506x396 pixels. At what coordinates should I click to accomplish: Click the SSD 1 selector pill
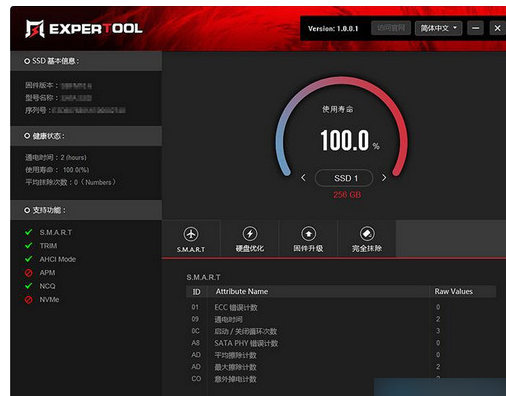point(344,178)
